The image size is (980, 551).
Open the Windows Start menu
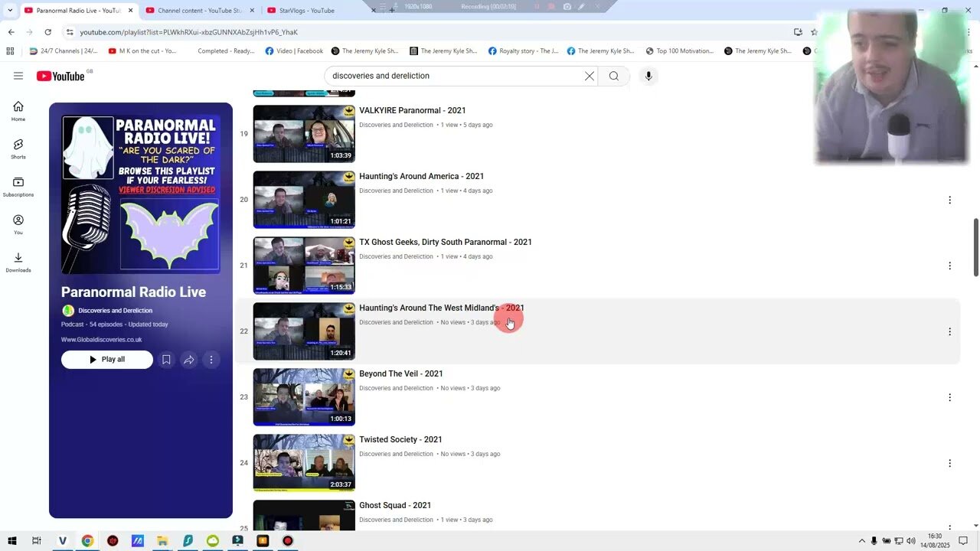coord(12,541)
